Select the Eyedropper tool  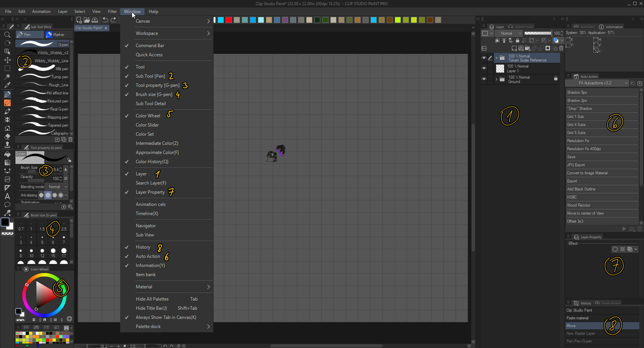click(x=7, y=85)
